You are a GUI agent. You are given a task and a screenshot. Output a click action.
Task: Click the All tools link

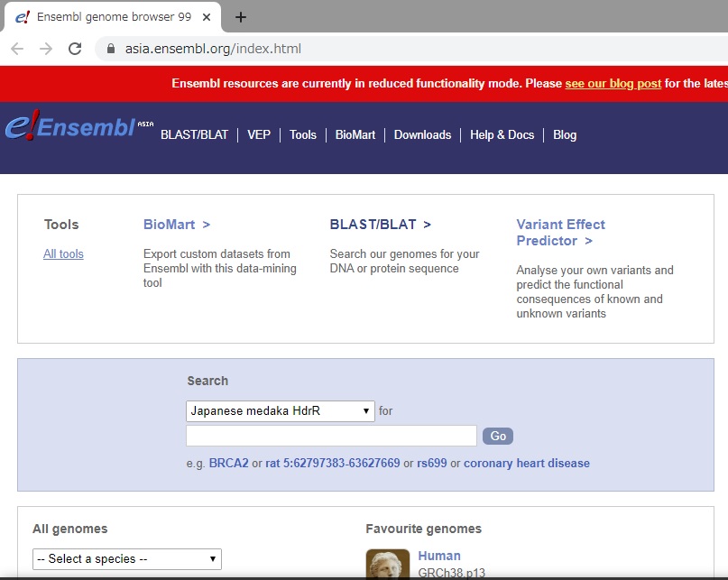(63, 253)
